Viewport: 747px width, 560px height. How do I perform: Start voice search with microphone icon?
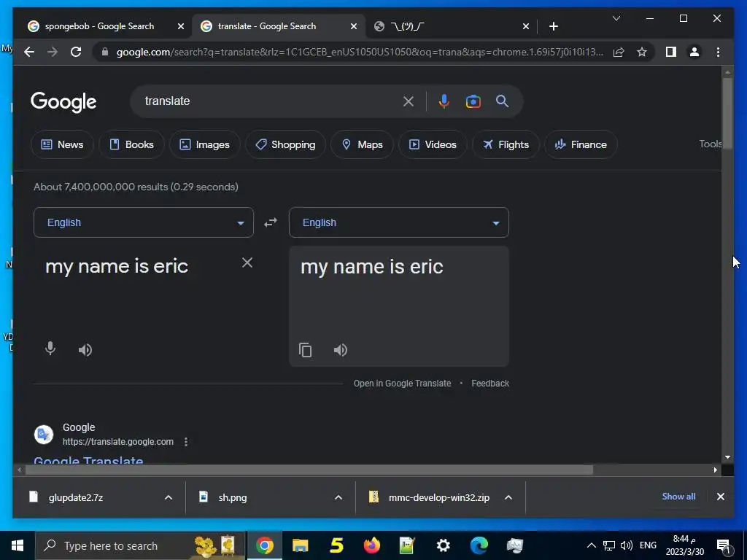pos(444,101)
